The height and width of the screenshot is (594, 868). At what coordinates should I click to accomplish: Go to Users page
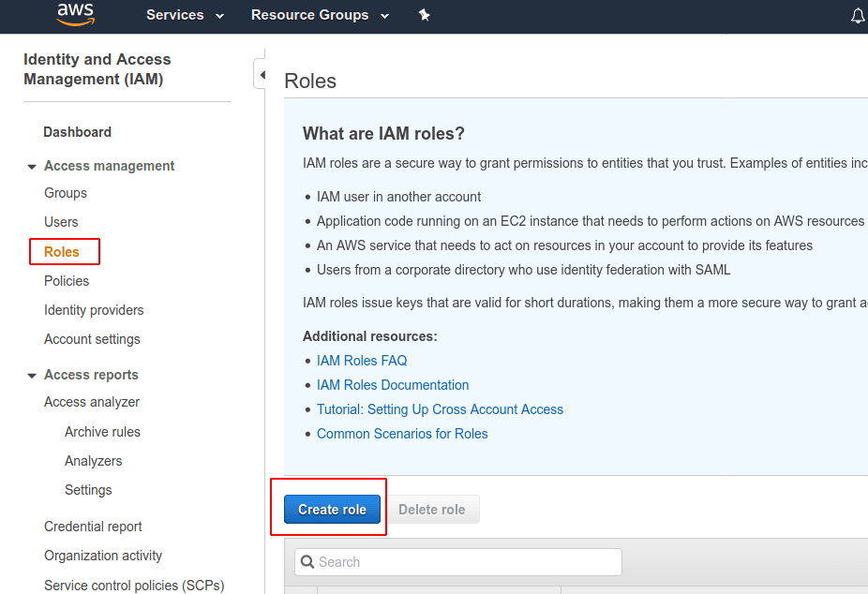[61, 222]
